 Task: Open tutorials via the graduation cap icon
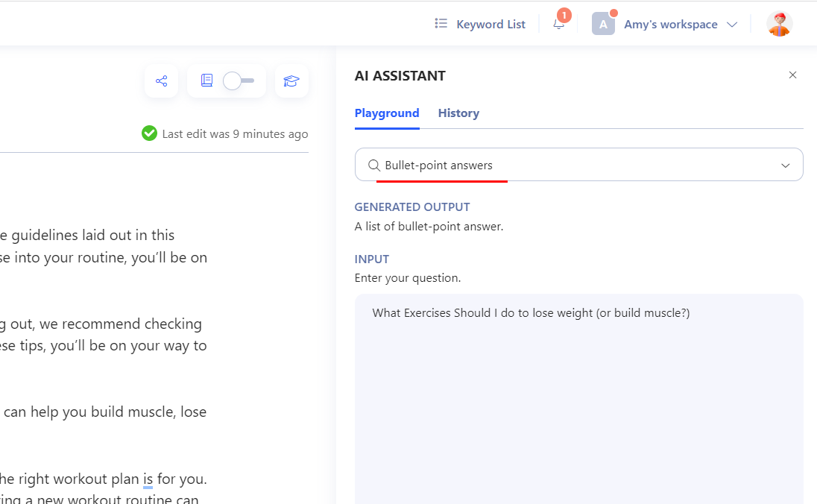point(291,80)
